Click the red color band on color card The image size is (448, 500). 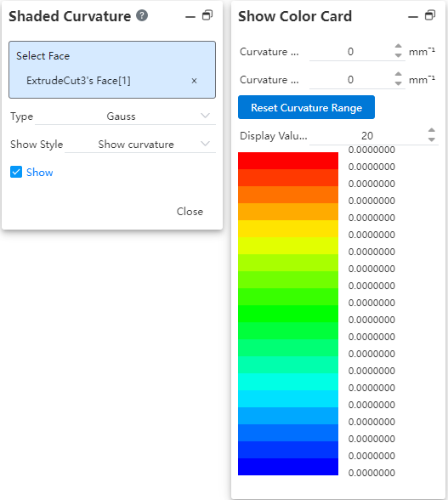point(288,161)
